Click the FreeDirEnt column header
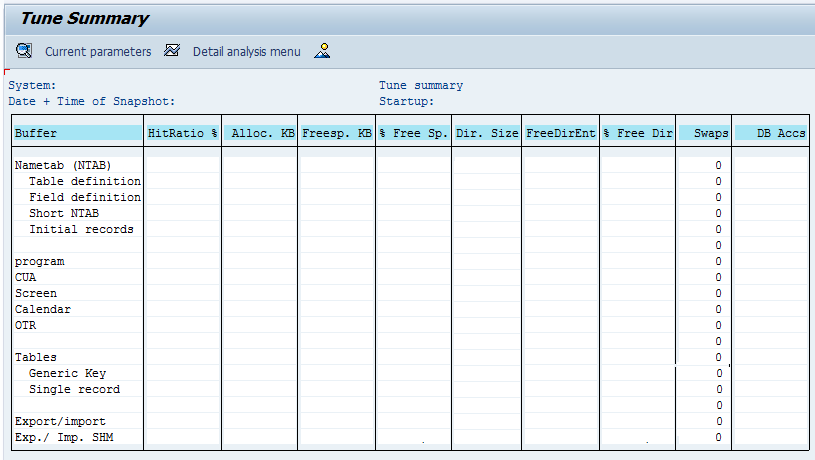 [561, 133]
